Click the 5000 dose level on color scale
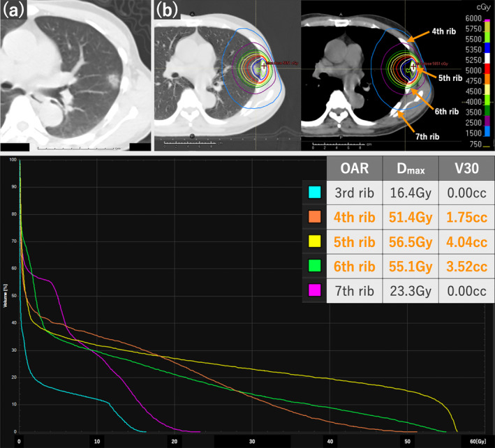 coord(473,70)
